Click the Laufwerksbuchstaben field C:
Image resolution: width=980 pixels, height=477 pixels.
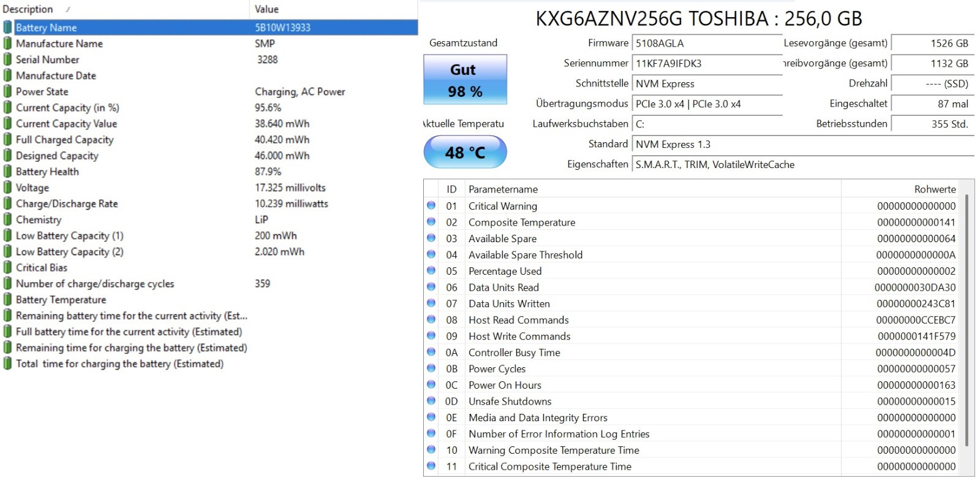tap(707, 124)
